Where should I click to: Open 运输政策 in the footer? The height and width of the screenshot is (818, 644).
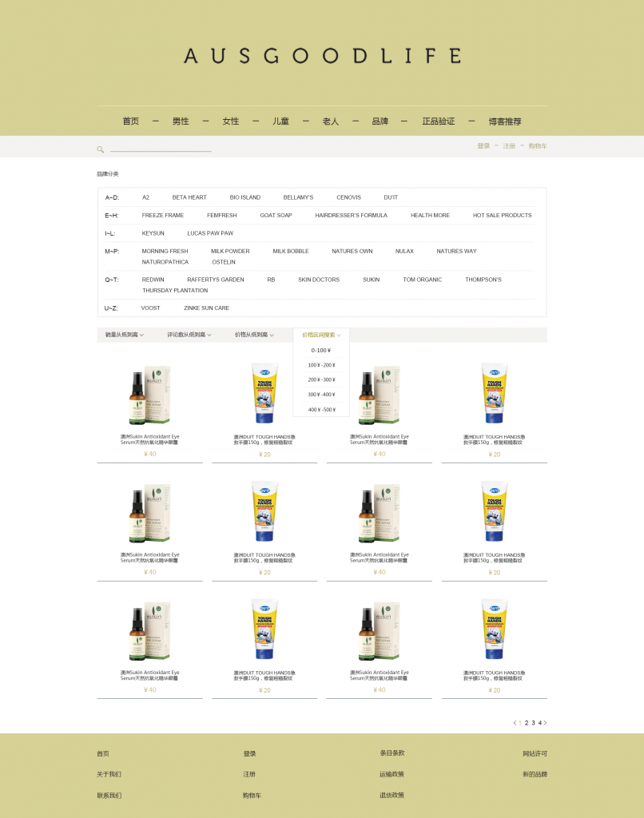click(392, 774)
